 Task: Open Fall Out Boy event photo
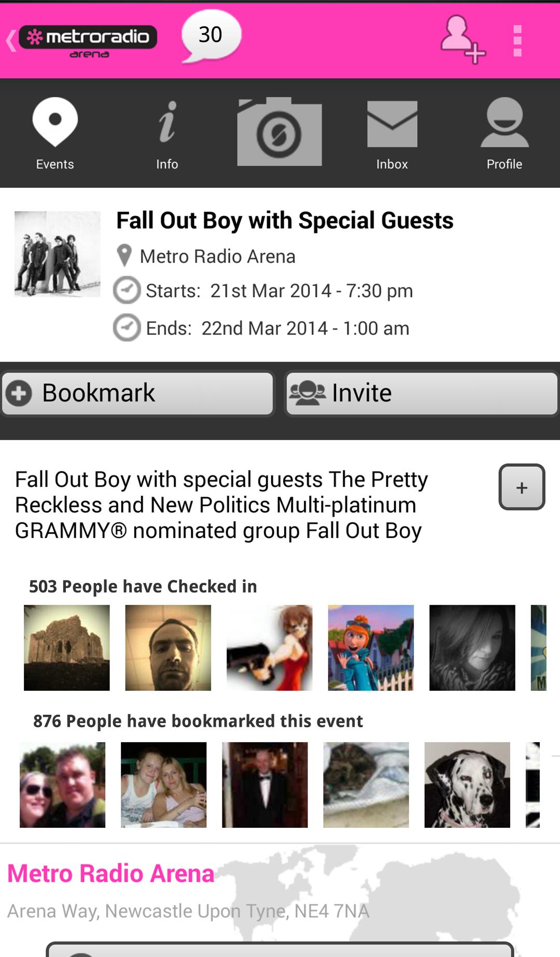coord(57,254)
